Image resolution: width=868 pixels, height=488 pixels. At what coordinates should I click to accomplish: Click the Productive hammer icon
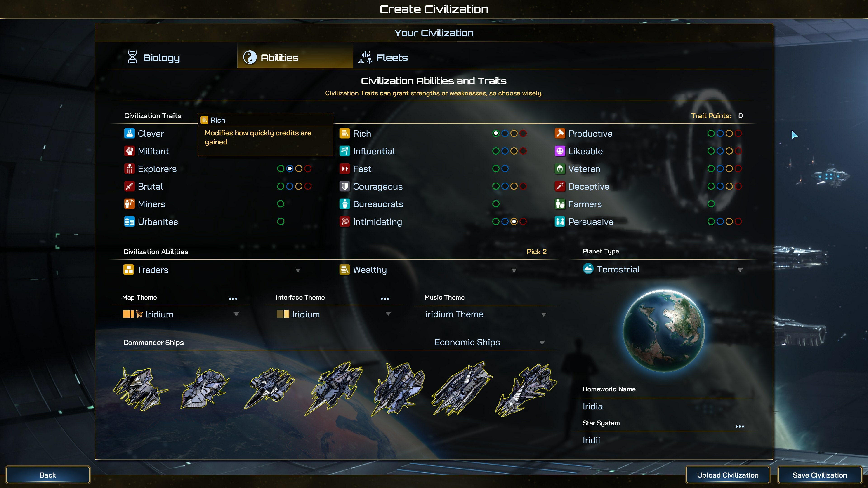click(560, 133)
